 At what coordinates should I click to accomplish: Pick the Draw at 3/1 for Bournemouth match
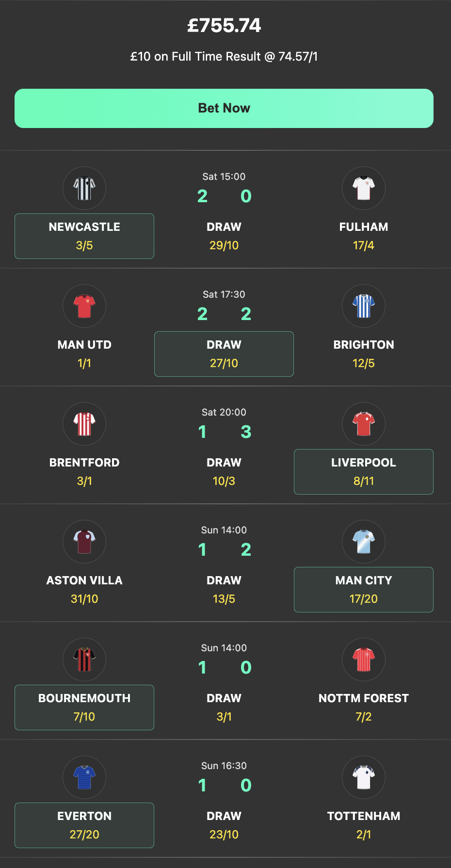224,707
